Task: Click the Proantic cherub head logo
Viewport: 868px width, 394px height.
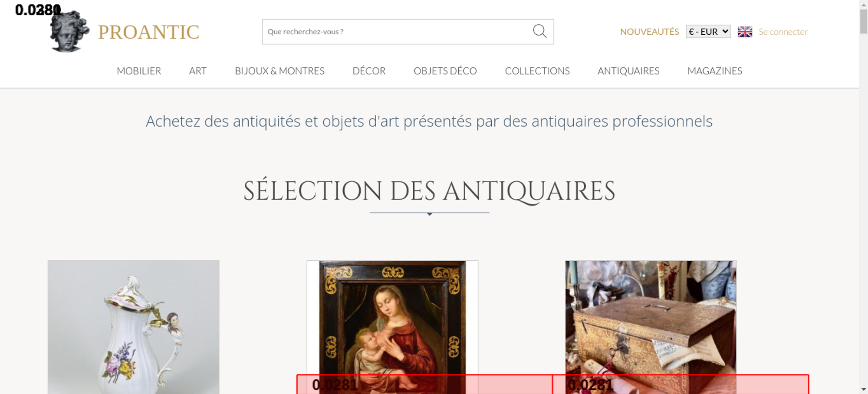Action: 69,32
